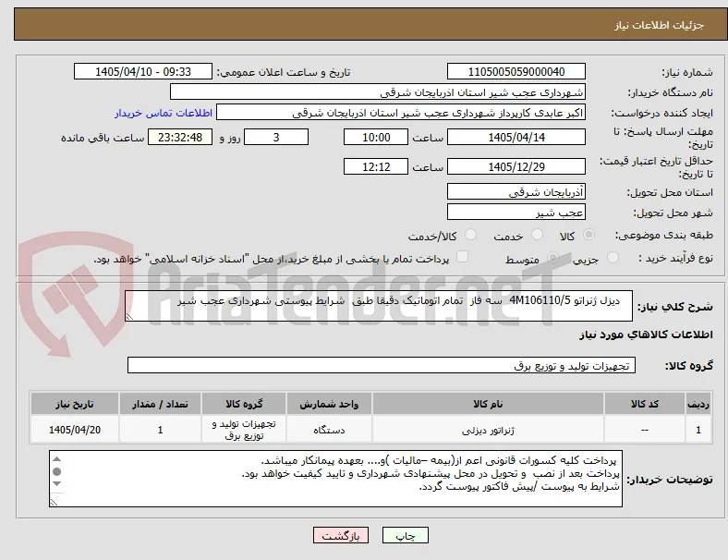Toggle the اسناد خزانه اسلامی payment checkbox
This screenshot has width=728, height=560.
point(462,257)
